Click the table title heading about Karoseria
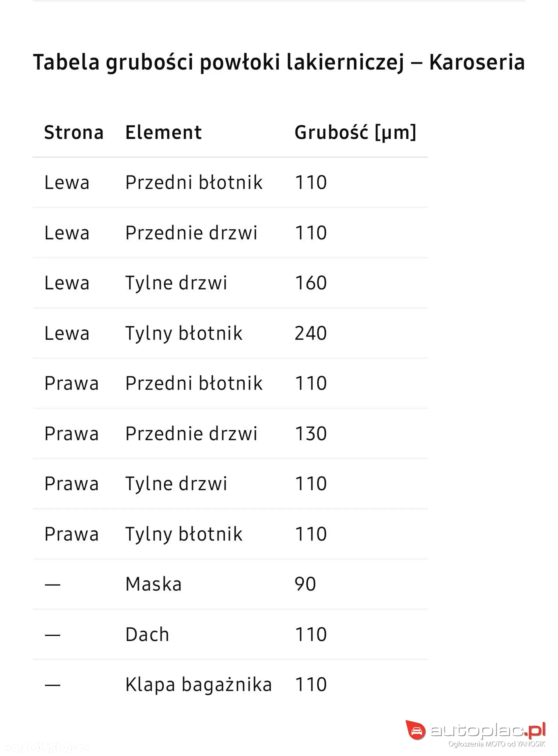Viewport: 558px width, 756px height. (x=279, y=62)
